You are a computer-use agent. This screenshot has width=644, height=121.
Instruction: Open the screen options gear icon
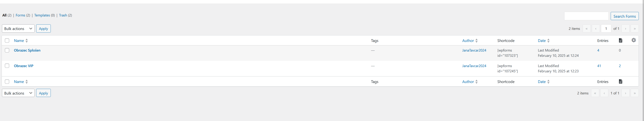pos(634,40)
